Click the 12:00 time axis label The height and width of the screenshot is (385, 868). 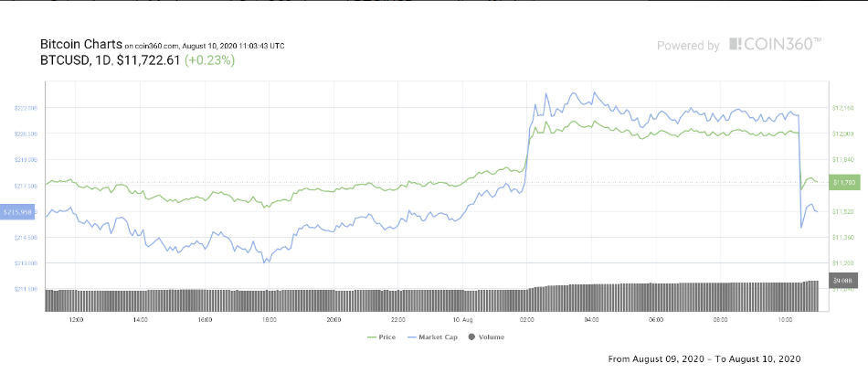pyautogui.click(x=76, y=320)
